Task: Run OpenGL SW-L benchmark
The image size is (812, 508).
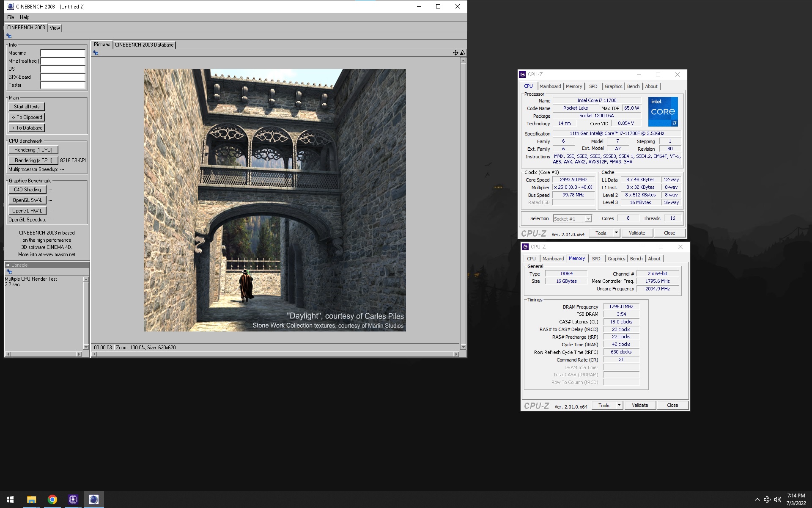Action: click(27, 200)
